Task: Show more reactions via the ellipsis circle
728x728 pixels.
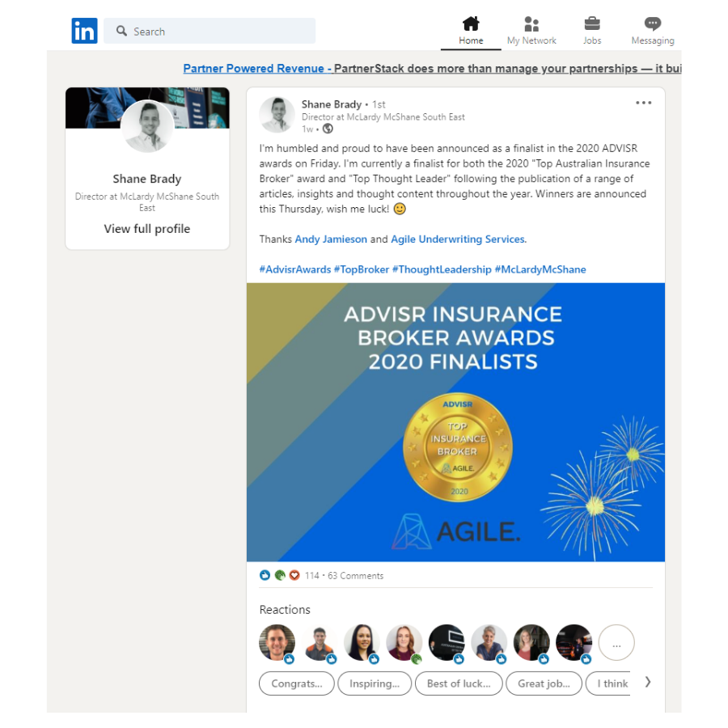Action: click(616, 642)
